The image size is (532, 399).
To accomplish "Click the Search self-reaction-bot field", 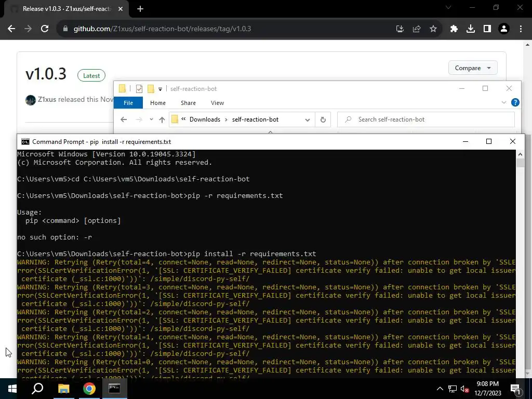I will tap(426, 119).
